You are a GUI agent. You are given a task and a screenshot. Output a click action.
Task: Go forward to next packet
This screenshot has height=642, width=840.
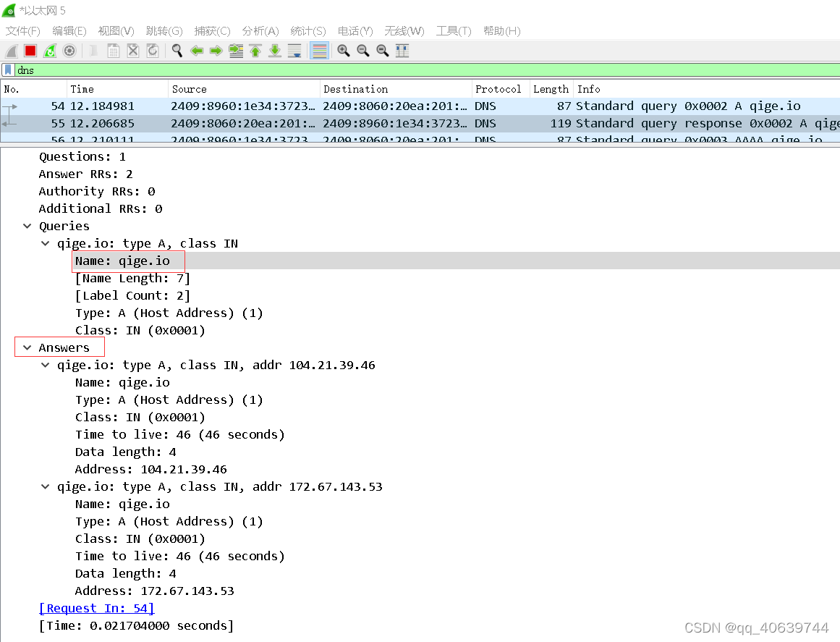(216, 51)
